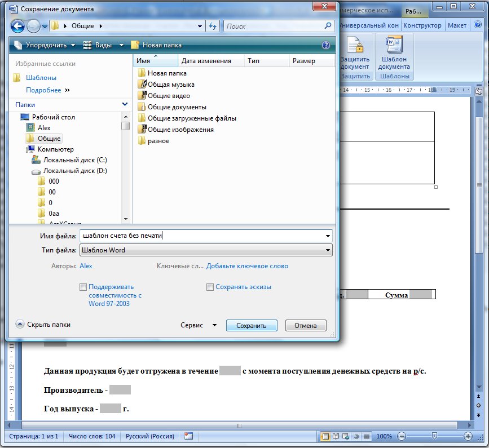489x448 pixels.
Task: Select 'Локальный диск (C:)' in tree
Action: pyautogui.click(x=75, y=160)
